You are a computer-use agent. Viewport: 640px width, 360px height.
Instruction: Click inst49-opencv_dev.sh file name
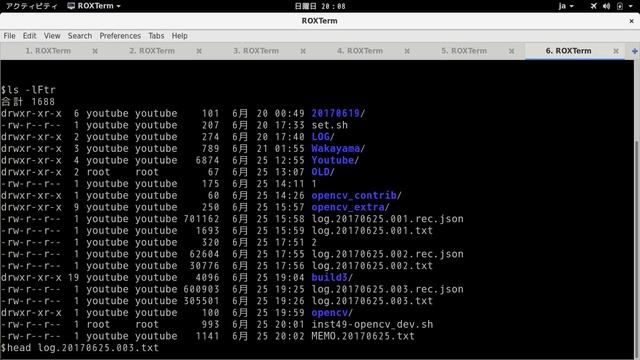click(372, 324)
